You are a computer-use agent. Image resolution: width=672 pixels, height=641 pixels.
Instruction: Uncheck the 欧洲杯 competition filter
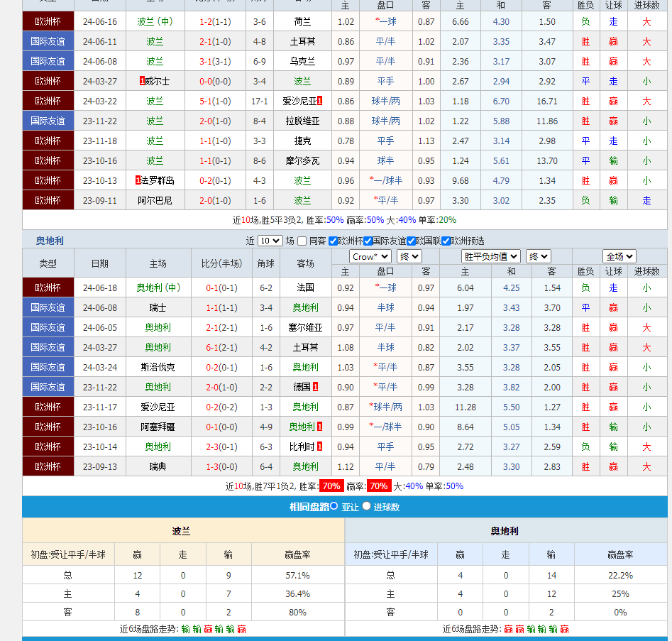click(x=334, y=241)
